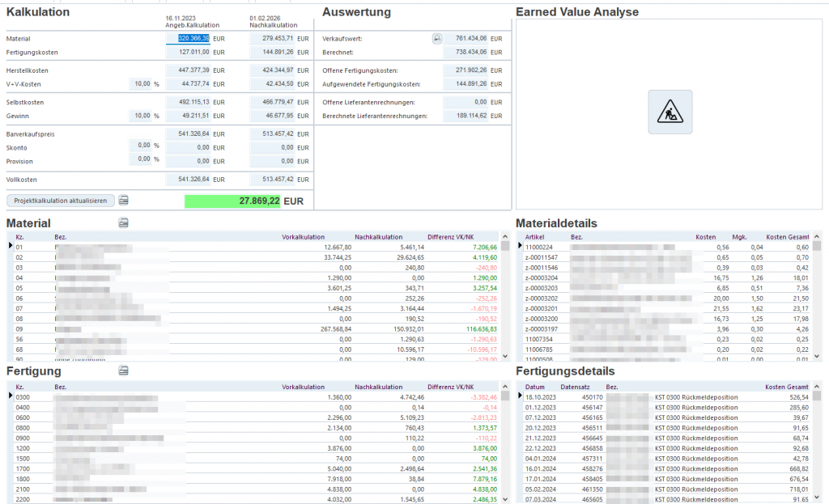Click the printer icon next to the Fertigung heading

pos(122,371)
